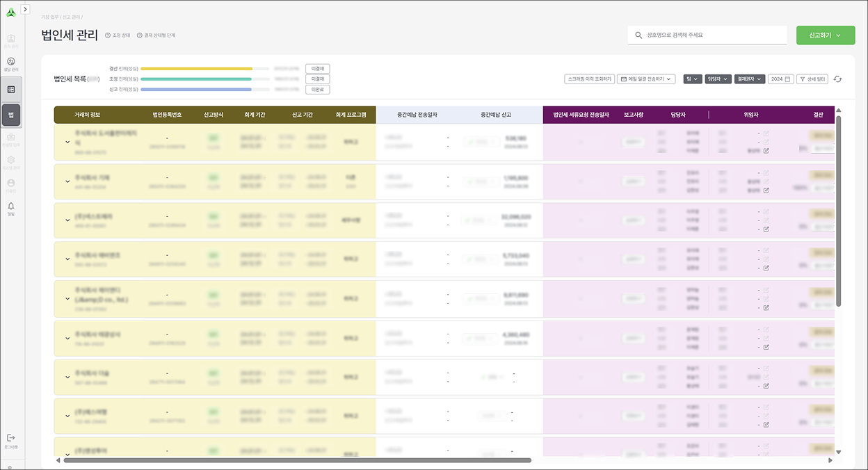Open the 담당자 filter dropdown
The height and width of the screenshot is (470, 868).
718,79
